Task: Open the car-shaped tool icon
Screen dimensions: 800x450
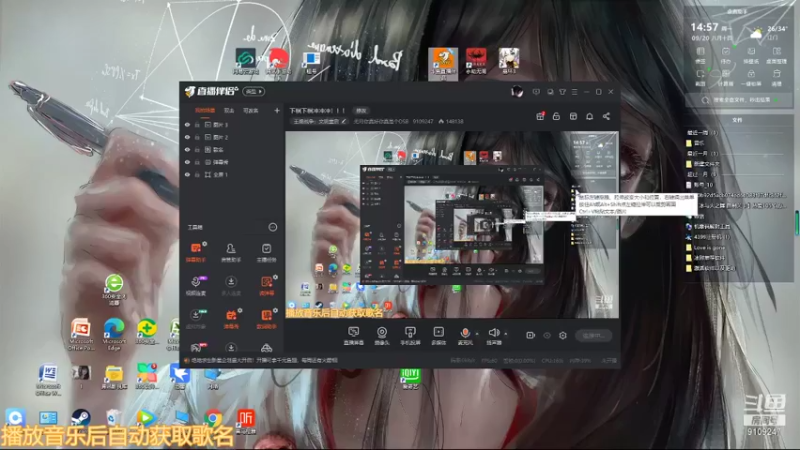Action: click(266, 348)
